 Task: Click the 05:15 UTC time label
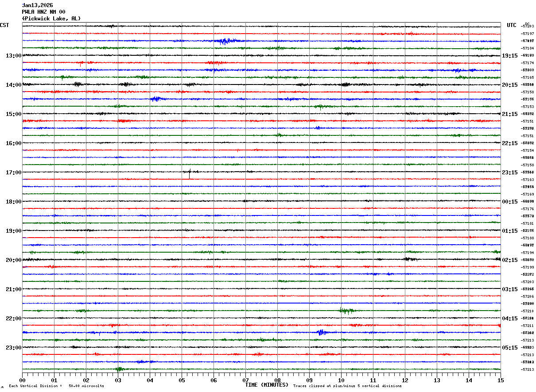[509, 348]
